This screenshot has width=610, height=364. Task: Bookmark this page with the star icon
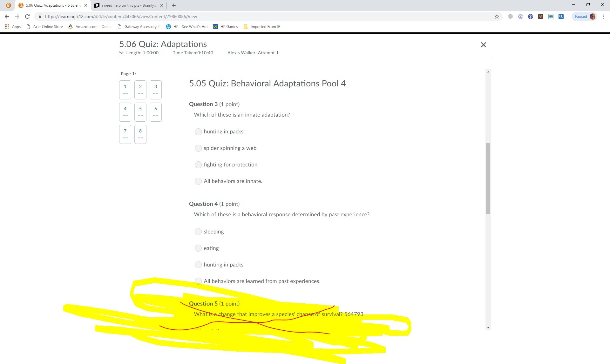[x=497, y=17]
